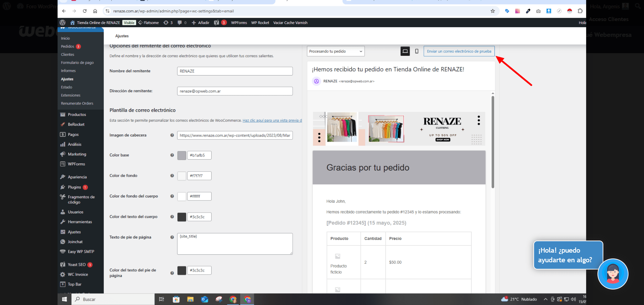
Task: Open Pedidos in the WooCommerce submenu
Action: tap(68, 47)
